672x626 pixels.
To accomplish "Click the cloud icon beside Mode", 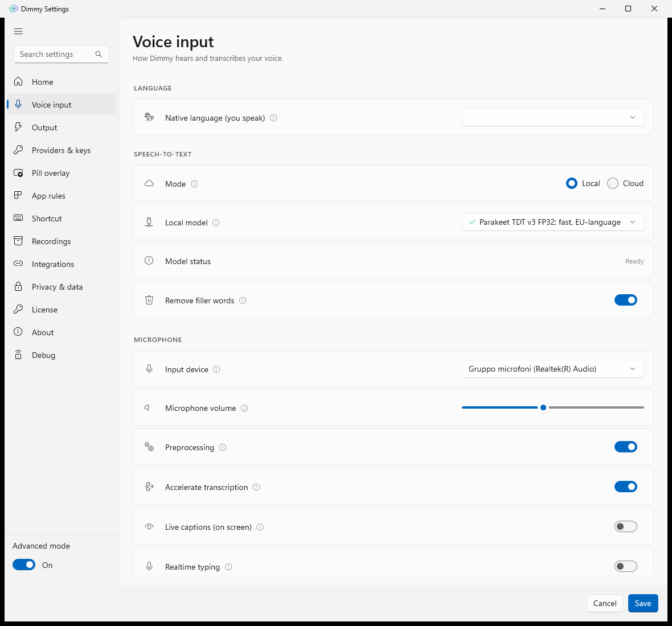I will (149, 183).
